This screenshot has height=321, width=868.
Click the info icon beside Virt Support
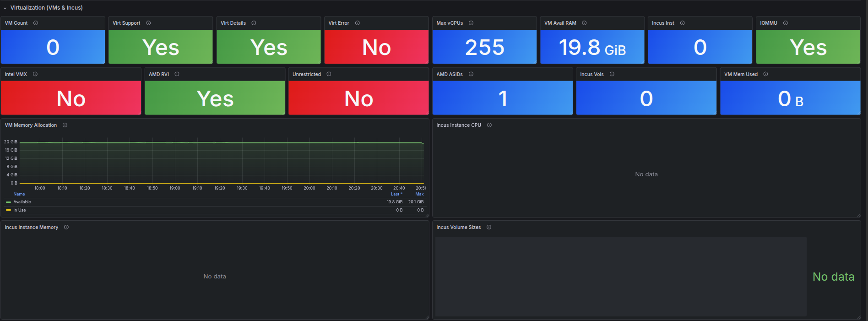[x=148, y=23]
